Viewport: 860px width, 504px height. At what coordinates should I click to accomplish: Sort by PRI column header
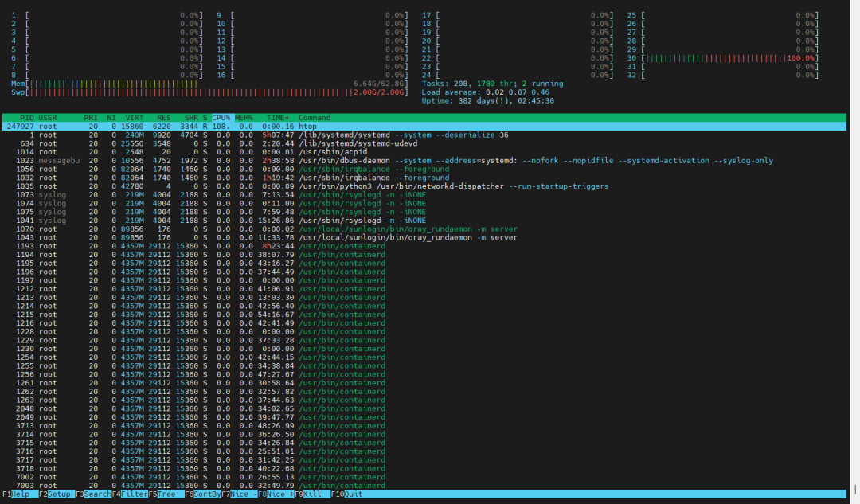(x=91, y=118)
